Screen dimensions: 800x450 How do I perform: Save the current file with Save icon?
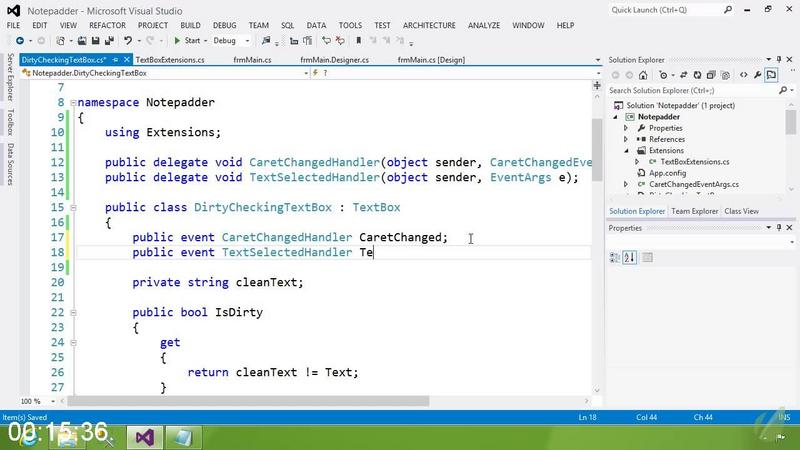(x=95, y=40)
